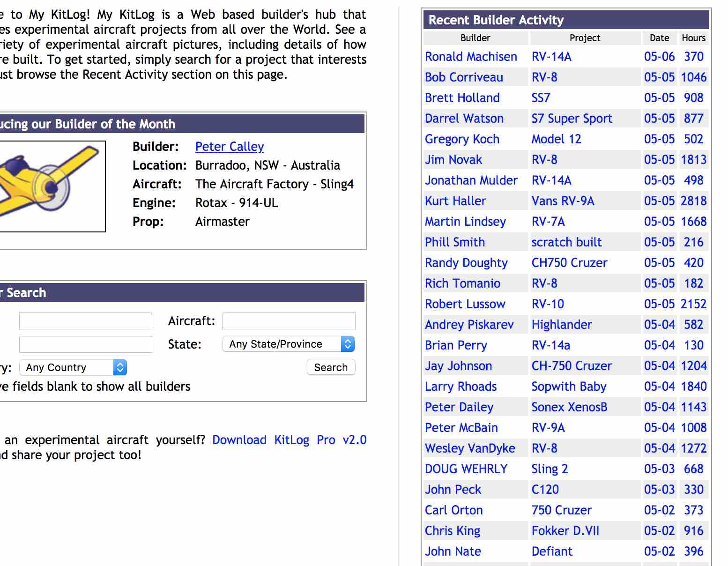
Task: Click Robert Lussow's 2152 hours link
Action: point(693,304)
